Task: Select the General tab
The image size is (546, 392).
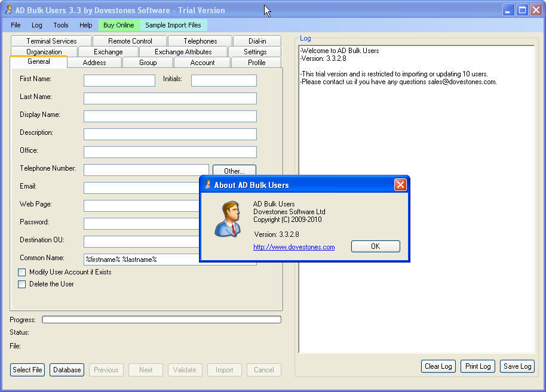Action: coord(39,61)
